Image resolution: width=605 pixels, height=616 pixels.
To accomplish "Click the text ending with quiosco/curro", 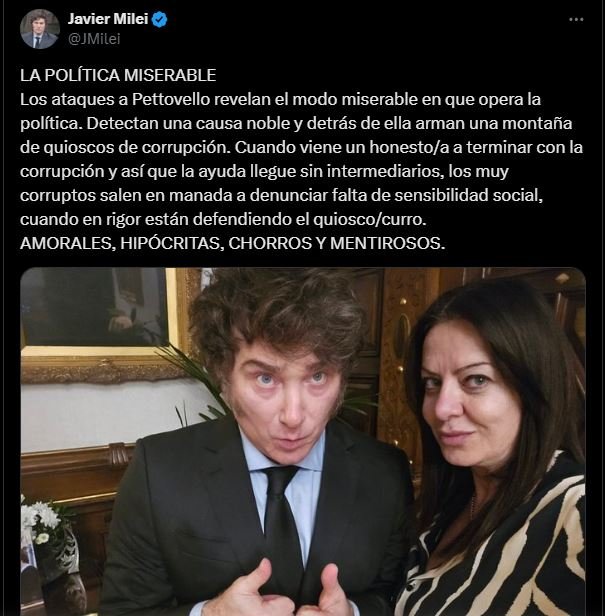I will coord(223,219).
